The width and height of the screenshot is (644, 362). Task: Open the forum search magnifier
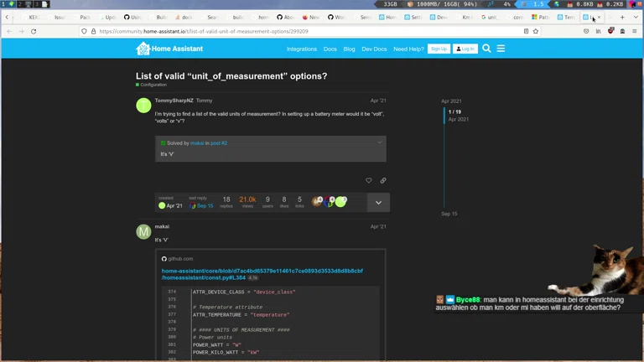tap(486, 49)
